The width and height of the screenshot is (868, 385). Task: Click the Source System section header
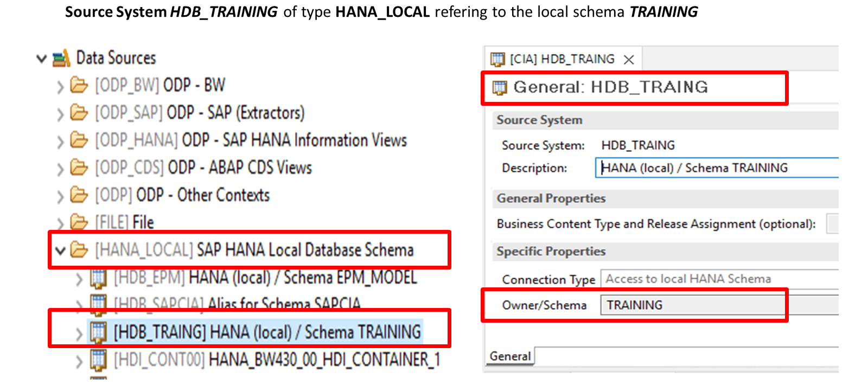point(665,120)
